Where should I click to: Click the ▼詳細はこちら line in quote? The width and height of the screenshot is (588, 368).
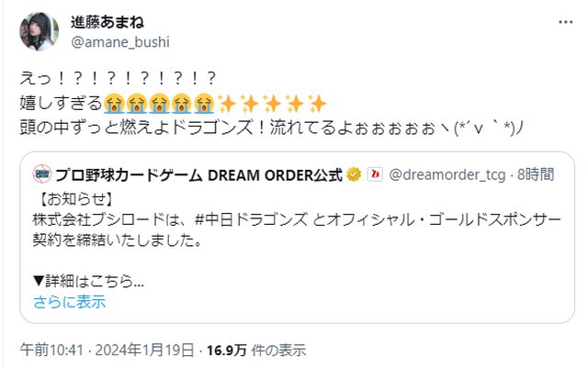point(88,281)
